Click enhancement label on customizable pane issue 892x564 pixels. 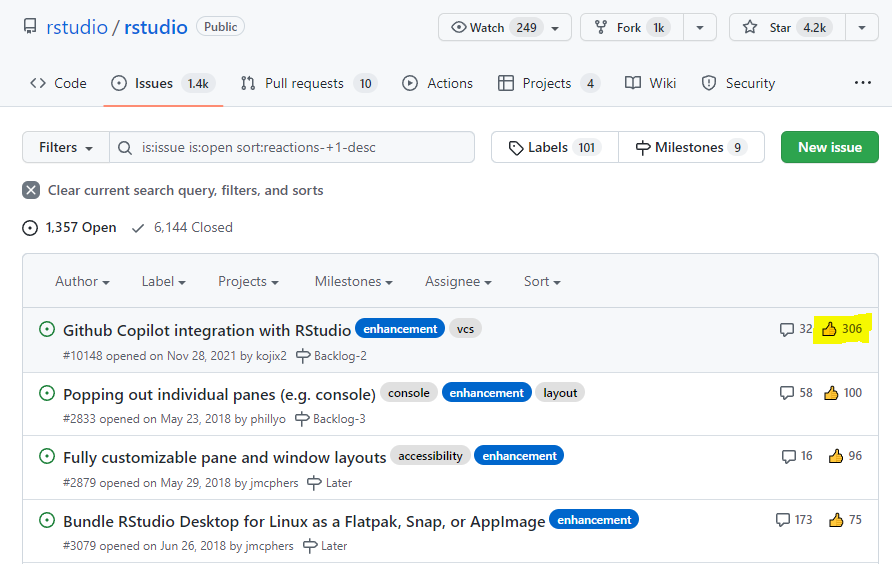tap(519, 456)
